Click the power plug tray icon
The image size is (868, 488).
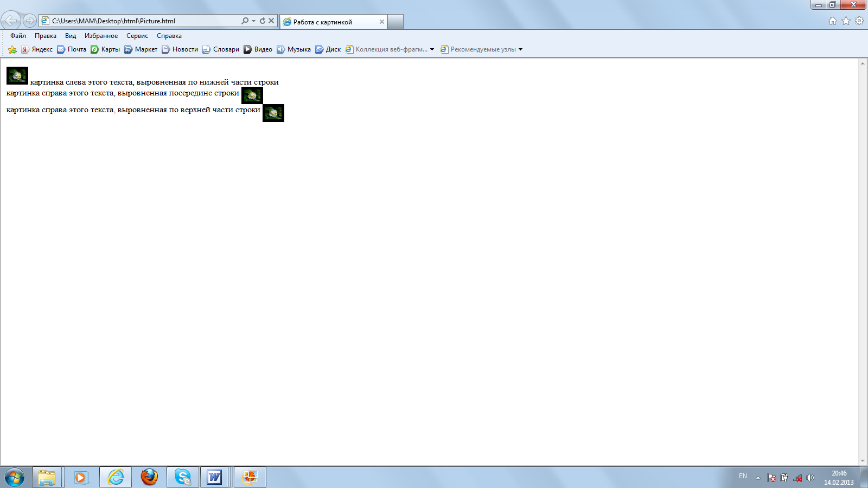point(784,478)
